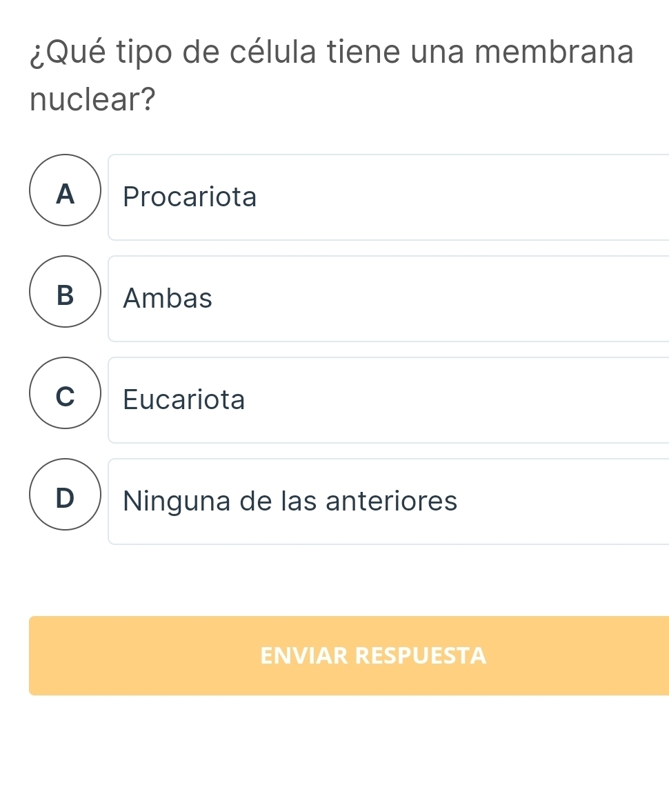Screen dimensions: 669x812
Task: Click the word "nuclear?" in the question
Action: click(x=92, y=101)
